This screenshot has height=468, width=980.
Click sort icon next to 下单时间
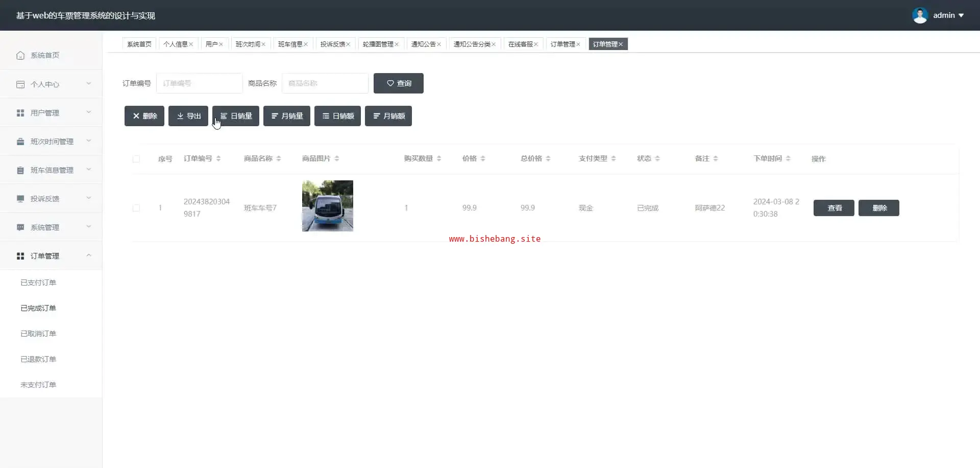pos(788,159)
